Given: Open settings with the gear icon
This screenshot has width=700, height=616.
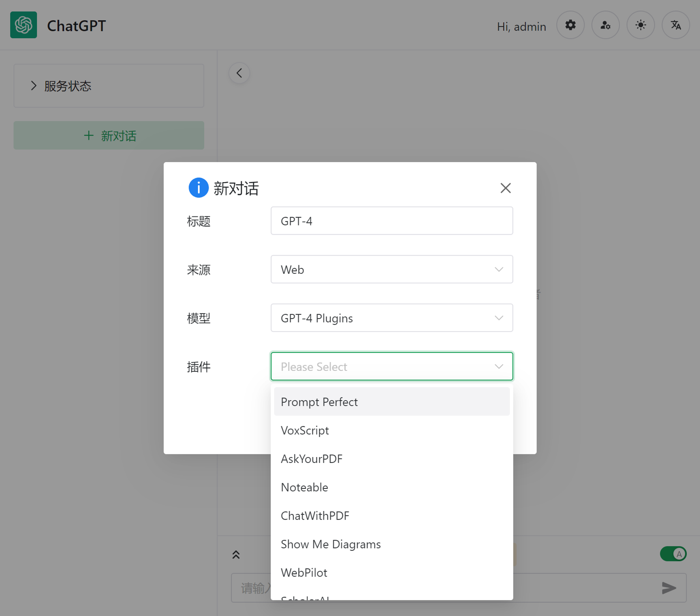Looking at the screenshot, I should [x=570, y=25].
